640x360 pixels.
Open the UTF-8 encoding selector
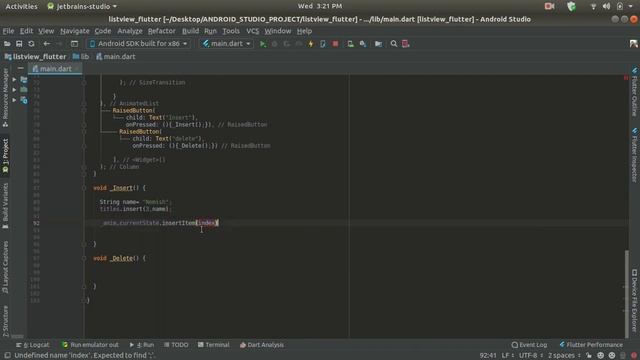pyautogui.click(x=531, y=355)
